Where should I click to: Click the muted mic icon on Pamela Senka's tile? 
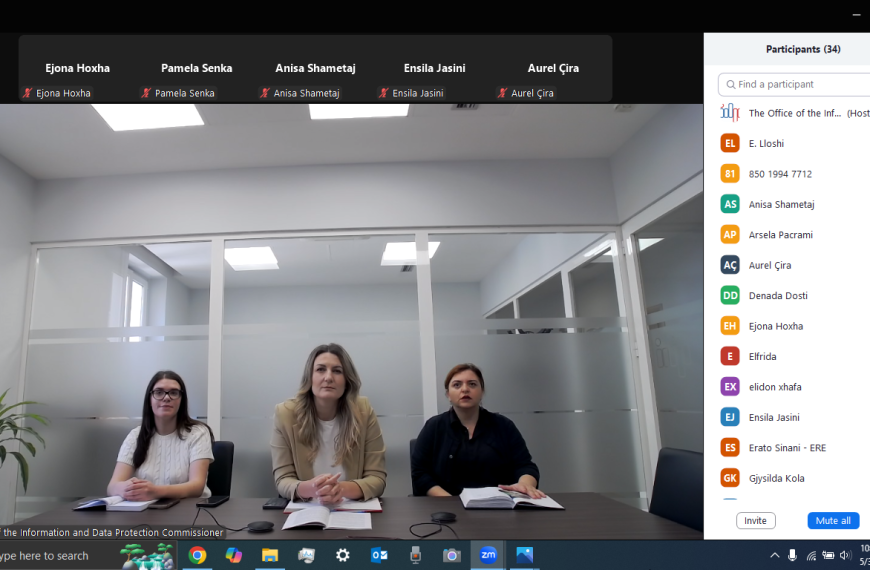(x=146, y=93)
